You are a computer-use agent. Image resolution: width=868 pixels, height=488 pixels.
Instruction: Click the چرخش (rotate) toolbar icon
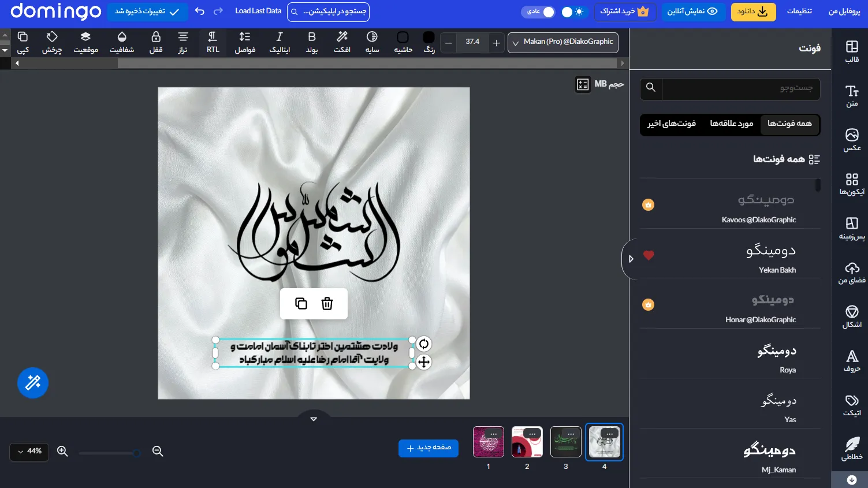[x=52, y=42]
